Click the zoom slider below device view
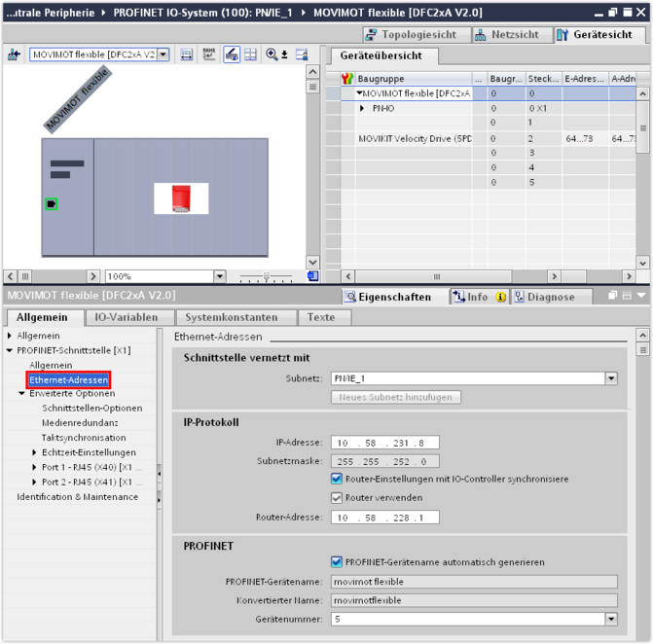653x644 pixels. pyautogui.click(x=265, y=276)
